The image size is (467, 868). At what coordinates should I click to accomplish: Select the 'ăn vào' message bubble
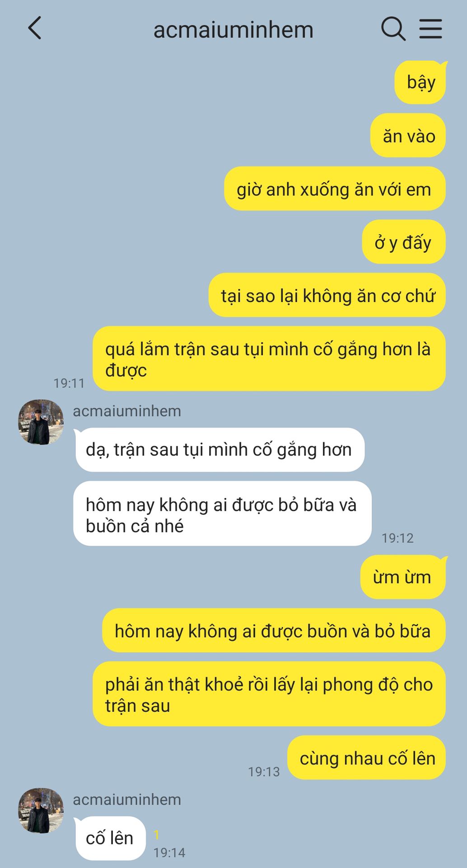(408, 136)
